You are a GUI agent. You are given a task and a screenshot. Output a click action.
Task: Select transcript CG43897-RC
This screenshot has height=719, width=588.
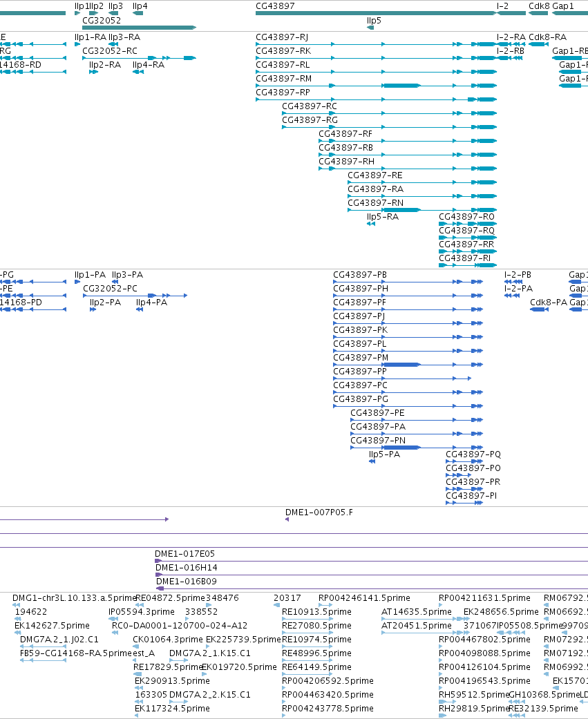point(390,113)
